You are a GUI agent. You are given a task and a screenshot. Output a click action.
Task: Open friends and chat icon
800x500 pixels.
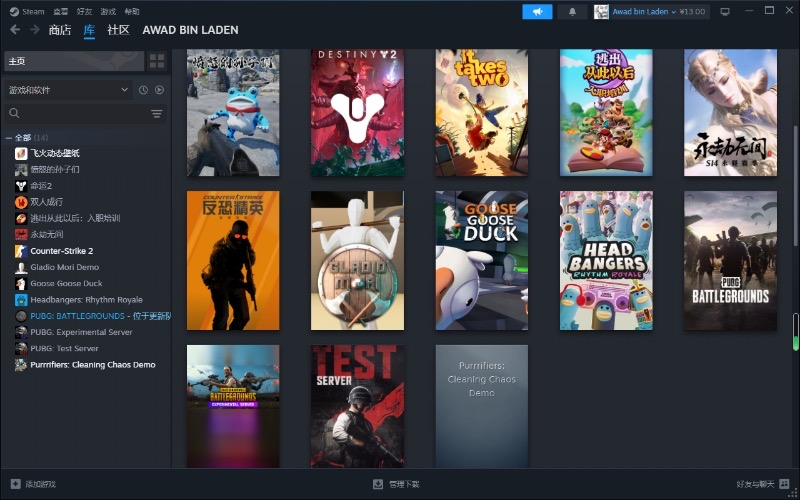785,484
